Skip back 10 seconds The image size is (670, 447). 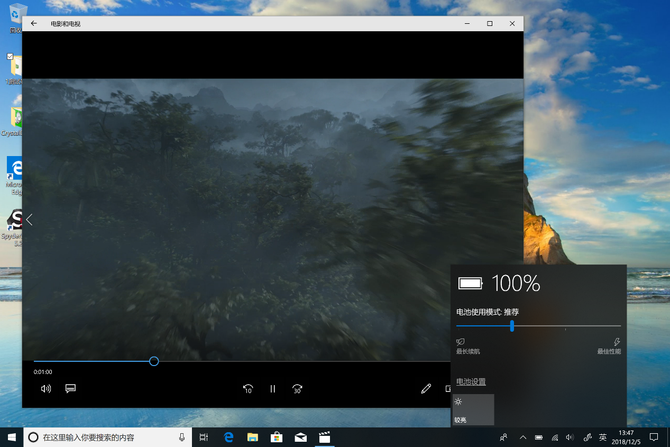click(x=248, y=388)
